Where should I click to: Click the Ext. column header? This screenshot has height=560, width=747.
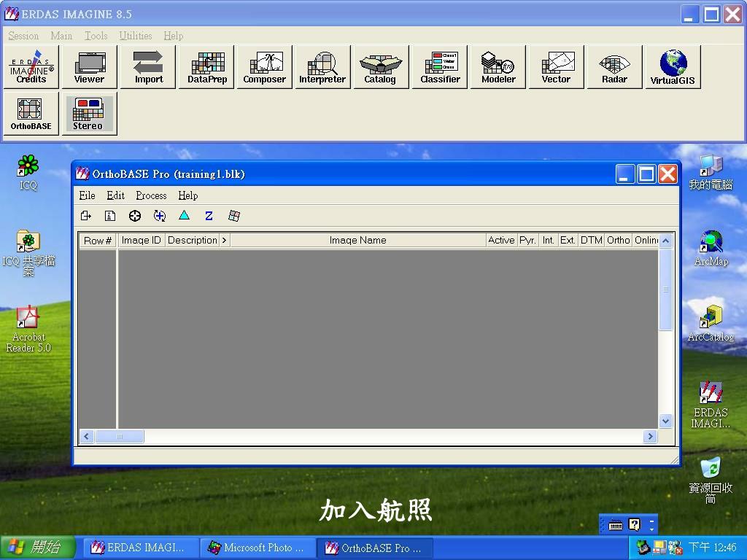(x=568, y=241)
